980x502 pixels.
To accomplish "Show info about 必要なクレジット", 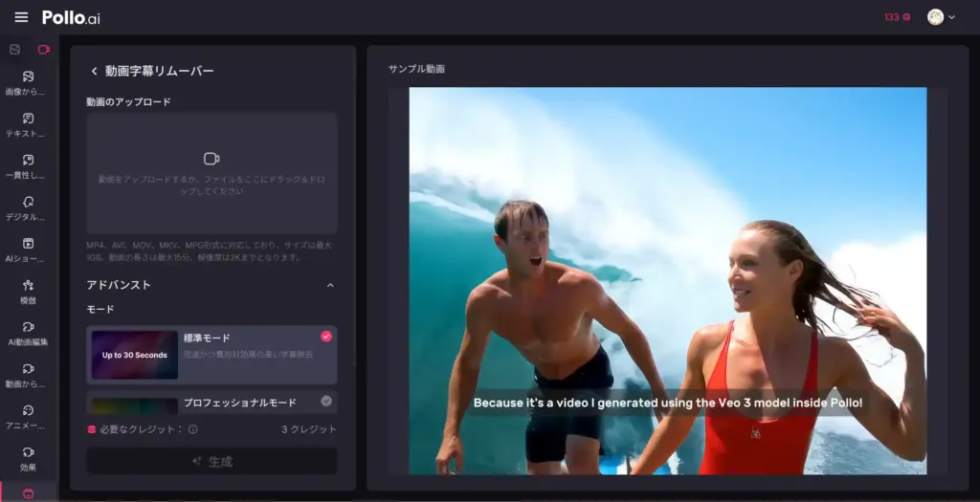I will click(x=193, y=429).
